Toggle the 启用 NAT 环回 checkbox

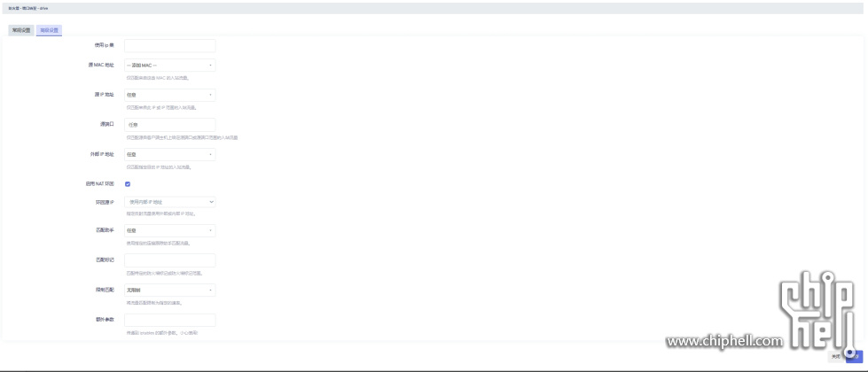pyautogui.click(x=128, y=184)
